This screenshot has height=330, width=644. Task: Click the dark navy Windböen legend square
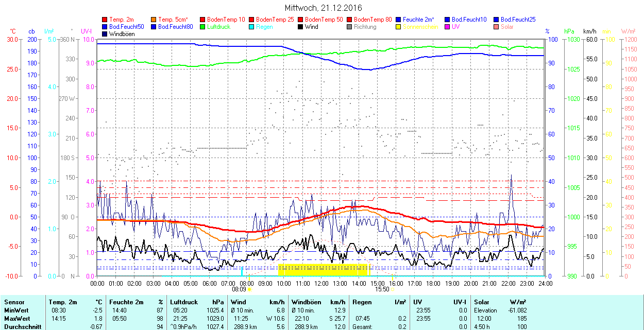105,34
